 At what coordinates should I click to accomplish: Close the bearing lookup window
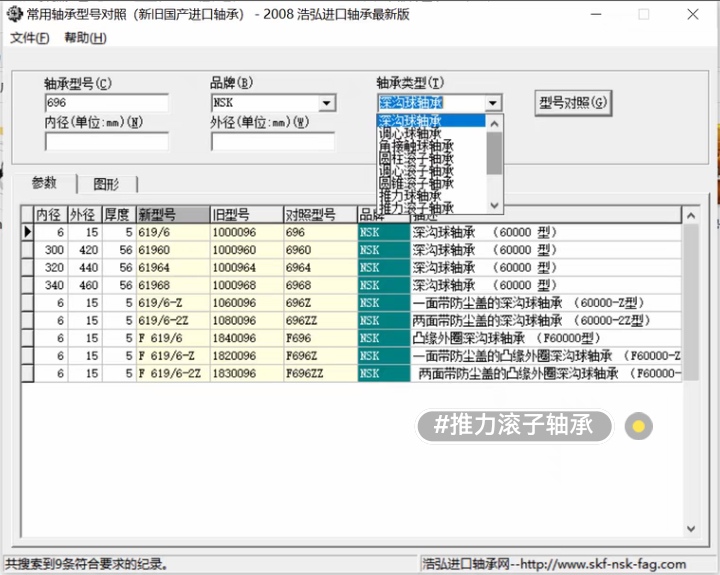pos(693,14)
